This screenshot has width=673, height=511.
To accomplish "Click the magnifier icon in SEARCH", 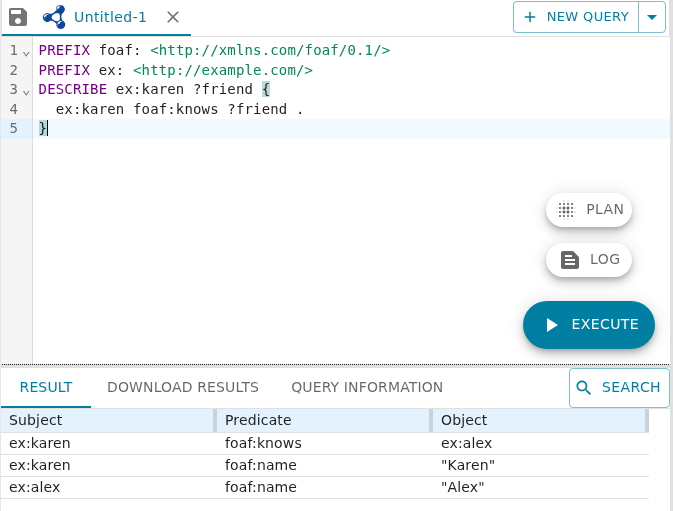I will (x=583, y=387).
